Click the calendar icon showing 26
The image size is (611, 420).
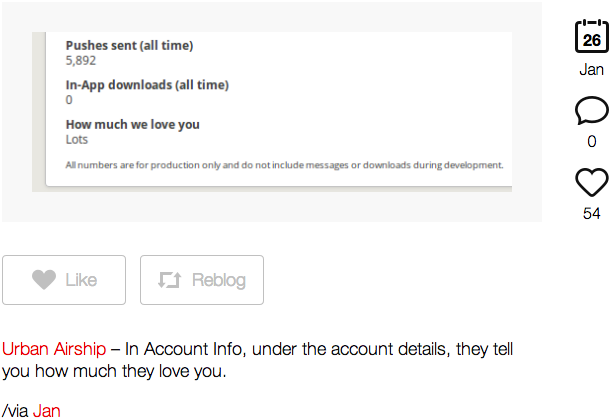pos(592,36)
